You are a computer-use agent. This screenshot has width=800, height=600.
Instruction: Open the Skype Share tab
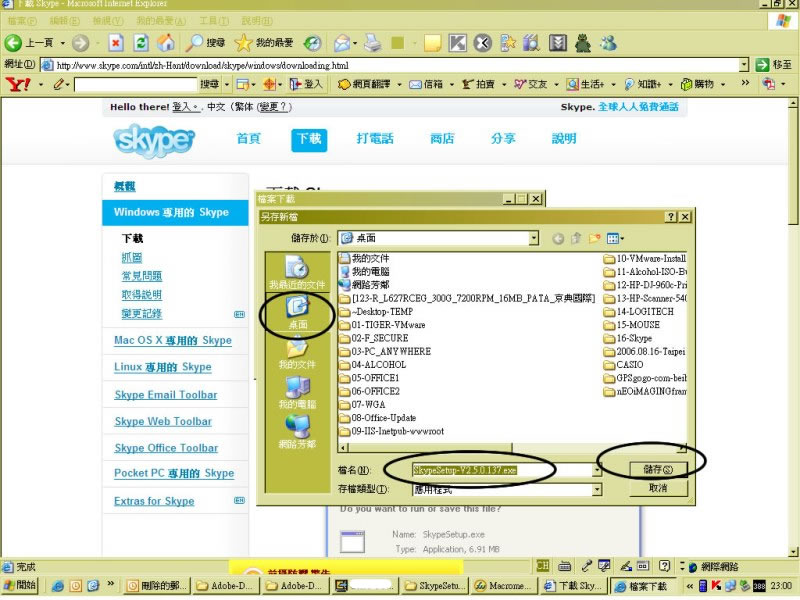503,139
